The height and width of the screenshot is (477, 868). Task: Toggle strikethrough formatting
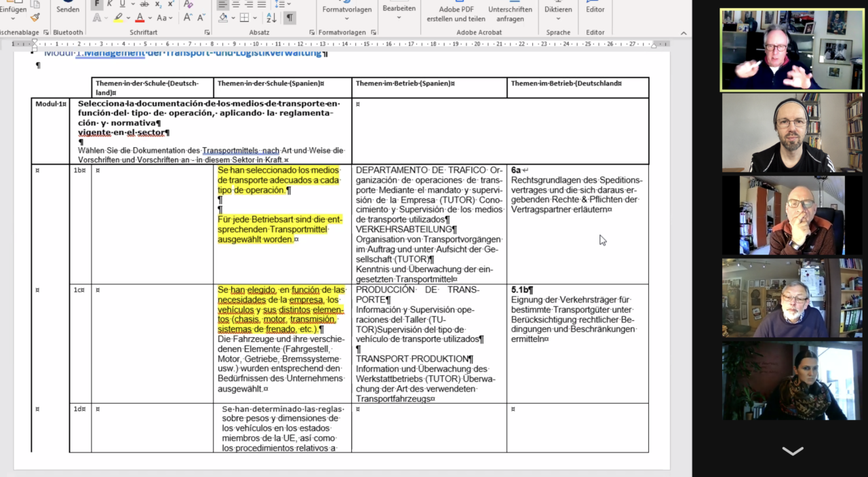(x=144, y=4)
